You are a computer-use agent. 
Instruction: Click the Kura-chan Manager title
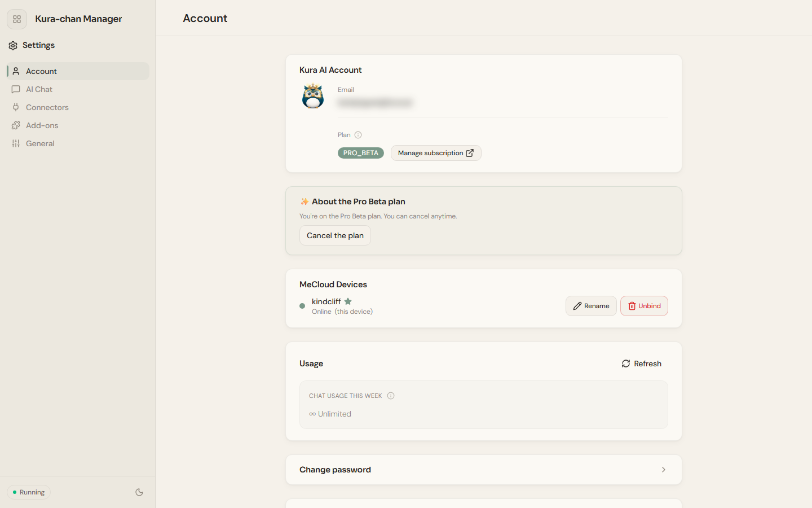pyautogui.click(x=78, y=19)
